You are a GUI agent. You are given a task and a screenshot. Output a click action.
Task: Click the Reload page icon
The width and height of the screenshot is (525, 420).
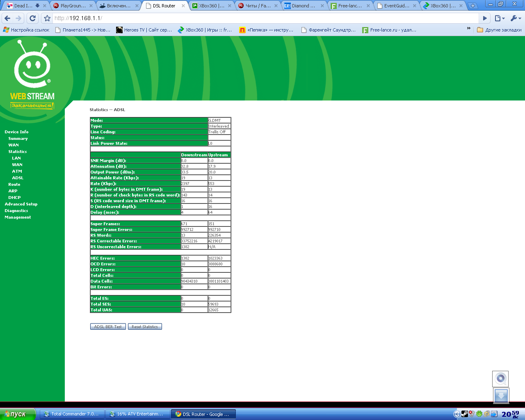point(33,18)
